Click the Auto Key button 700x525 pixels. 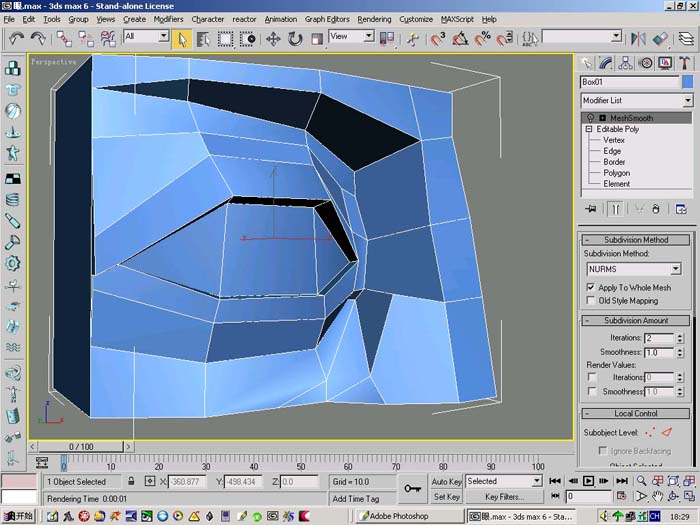[x=446, y=482]
